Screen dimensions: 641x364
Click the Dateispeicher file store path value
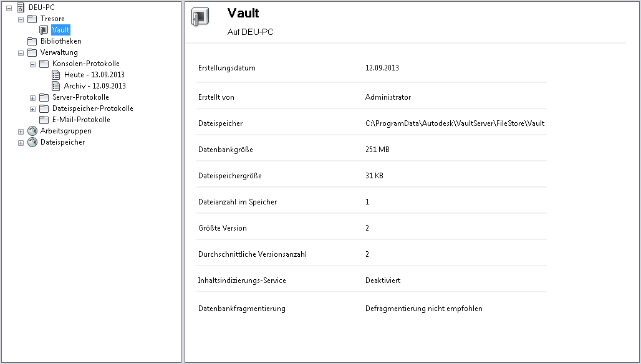click(x=455, y=123)
